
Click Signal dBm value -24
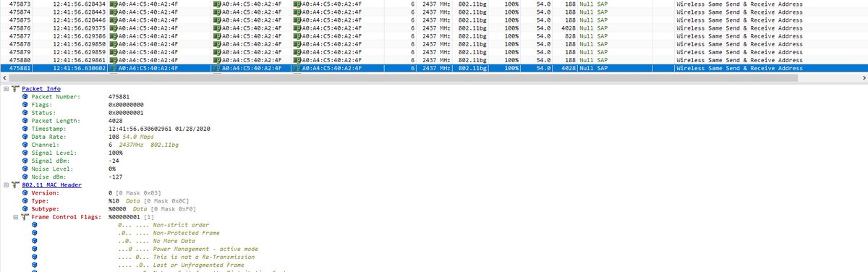[114, 161]
